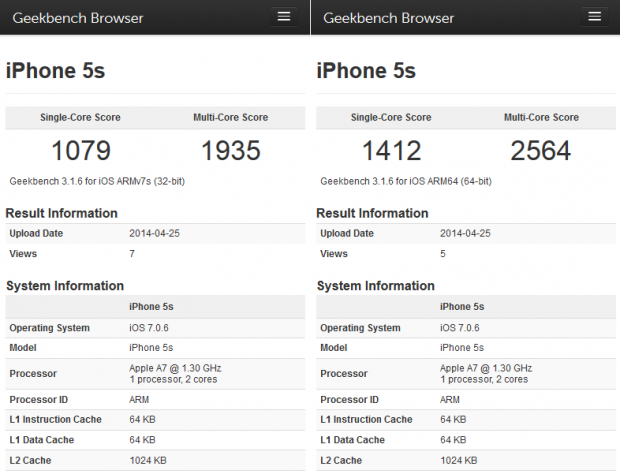Image resolution: width=620 pixels, height=474 pixels.
Task: Click the right pane Processor value Apple A7
Action: tap(486, 374)
